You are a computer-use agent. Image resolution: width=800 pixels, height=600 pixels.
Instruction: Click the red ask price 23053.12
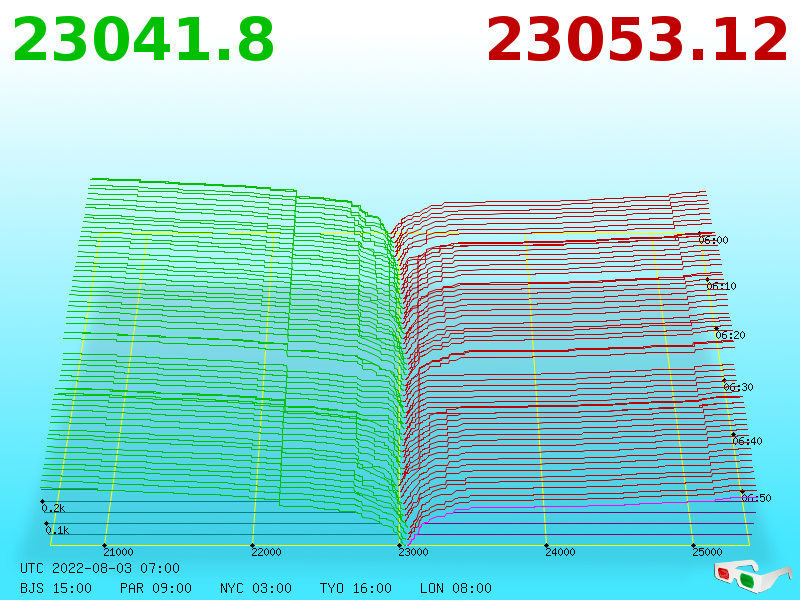637,40
